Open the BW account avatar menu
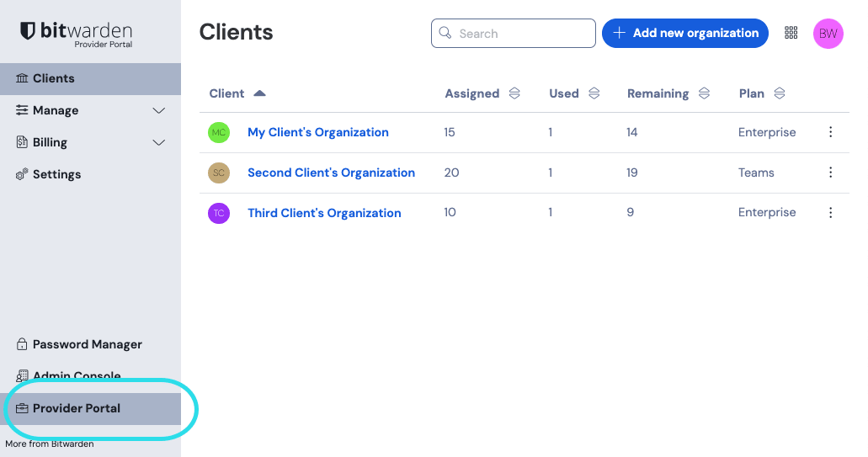The height and width of the screenshot is (457, 868). click(828, 34)
